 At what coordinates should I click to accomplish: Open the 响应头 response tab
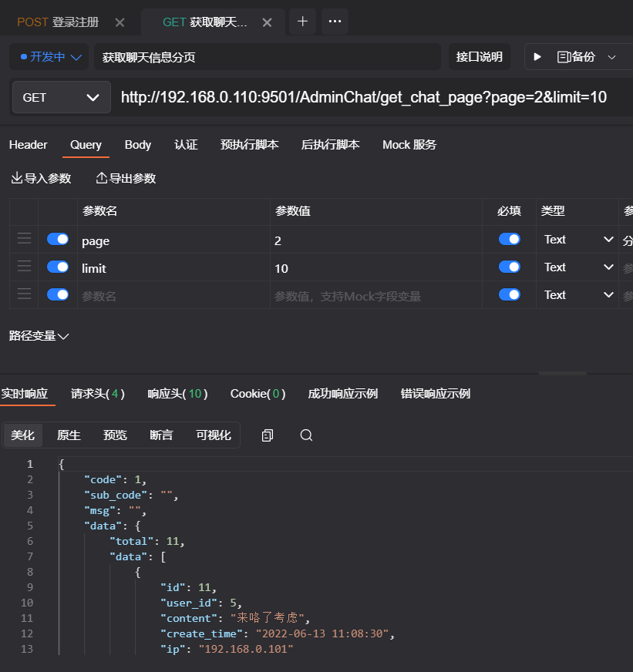pyautogui.click(x=177, y=394)
